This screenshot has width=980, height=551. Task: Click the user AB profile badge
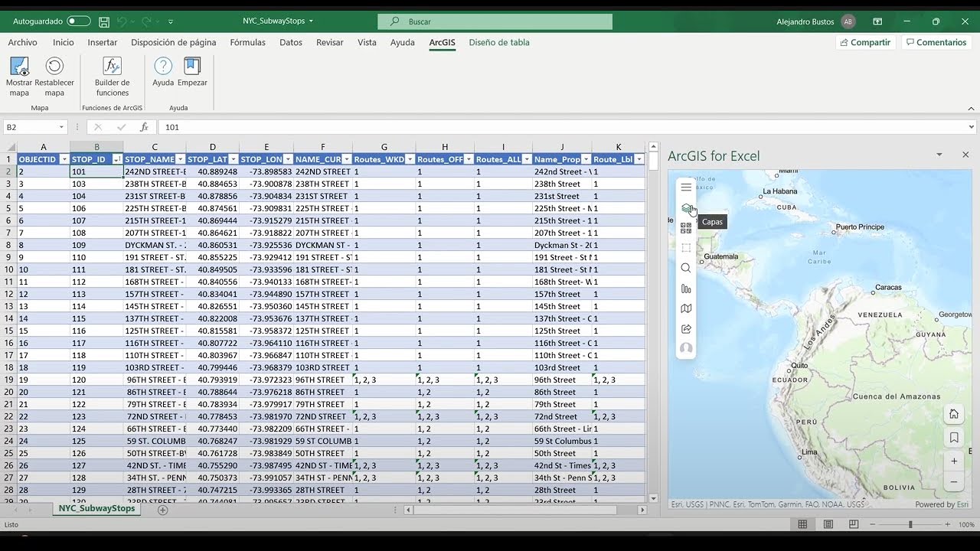click(848, 21)
